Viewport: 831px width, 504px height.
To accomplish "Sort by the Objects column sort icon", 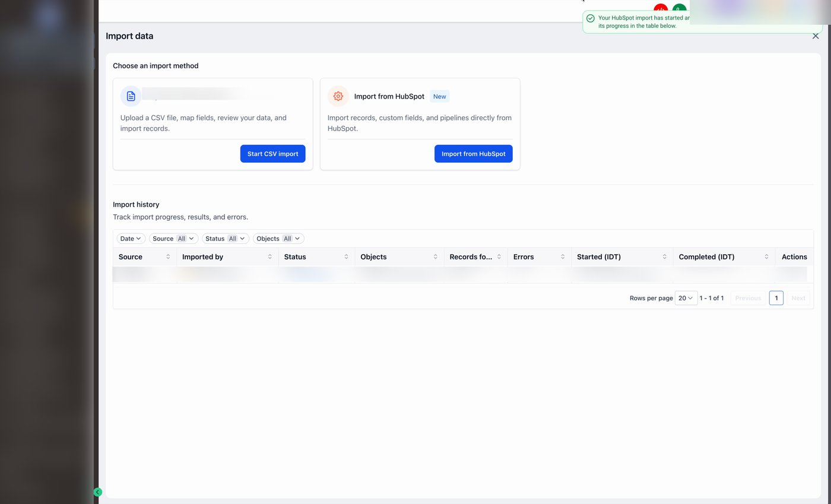I will pyautogui.click(x=435, y=257).
